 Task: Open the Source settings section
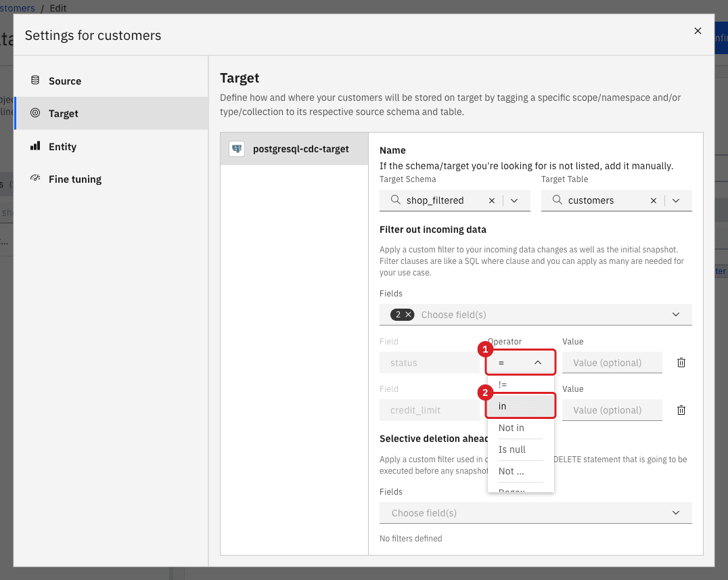(x=112, y=81)
